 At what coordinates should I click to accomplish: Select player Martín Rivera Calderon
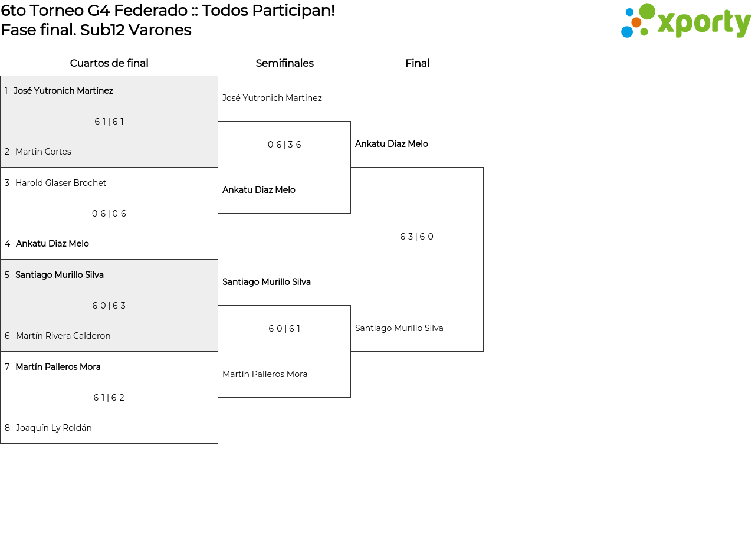(63, 336)
